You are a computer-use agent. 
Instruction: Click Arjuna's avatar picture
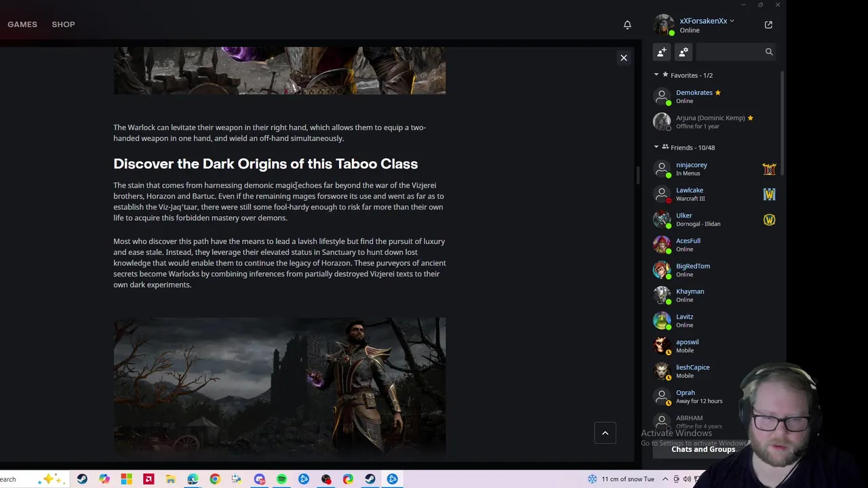[662, 122]
